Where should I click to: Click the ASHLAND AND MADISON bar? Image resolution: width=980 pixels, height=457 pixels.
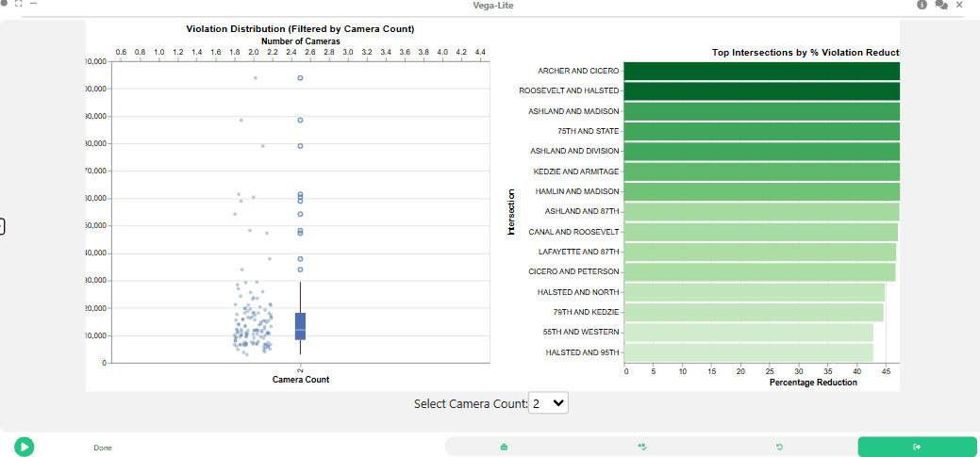762,111
